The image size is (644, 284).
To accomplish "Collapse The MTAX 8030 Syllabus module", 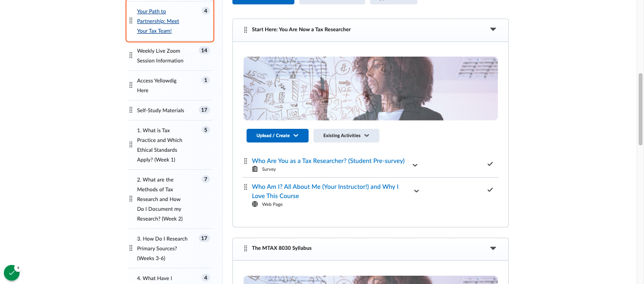I will coord(493,248).
